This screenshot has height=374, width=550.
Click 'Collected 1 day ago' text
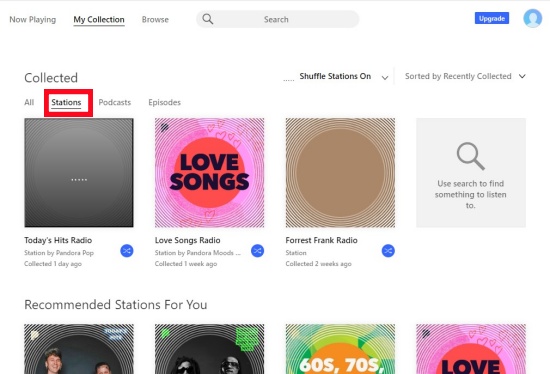point(53,264)
